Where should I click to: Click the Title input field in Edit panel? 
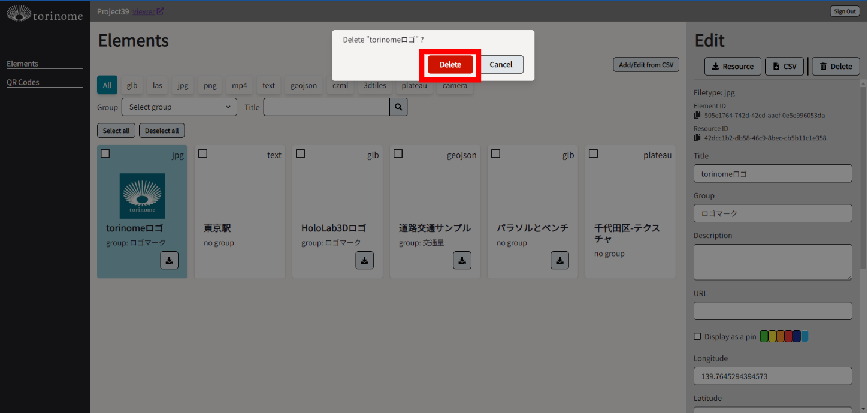[772, 174]
